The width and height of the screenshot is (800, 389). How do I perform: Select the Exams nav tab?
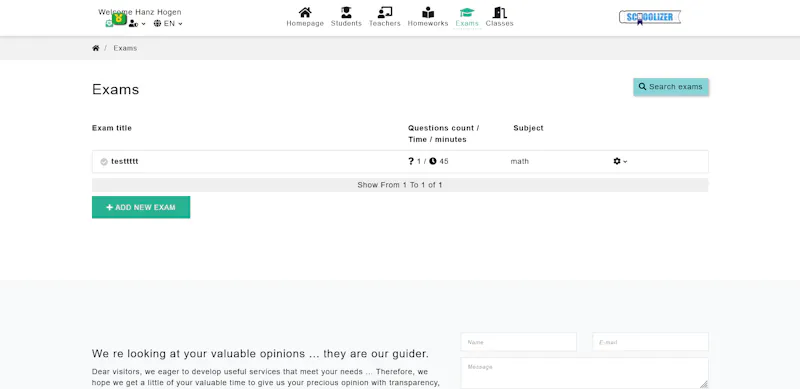[x=467, y=17]
